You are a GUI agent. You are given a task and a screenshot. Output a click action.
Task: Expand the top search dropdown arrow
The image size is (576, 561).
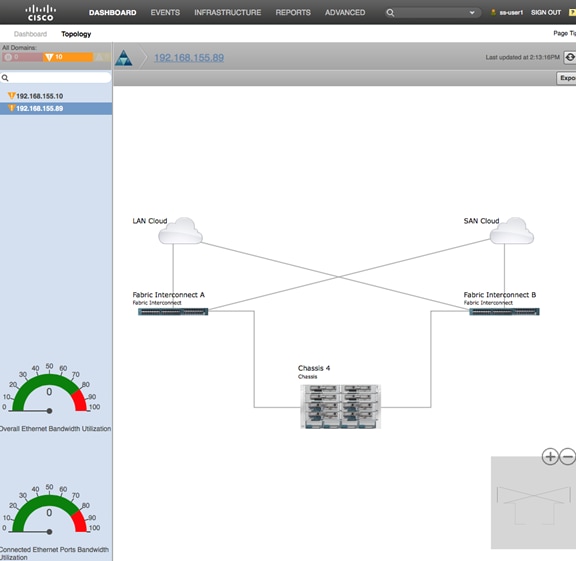pyautogui.click(x=472, y=13)
